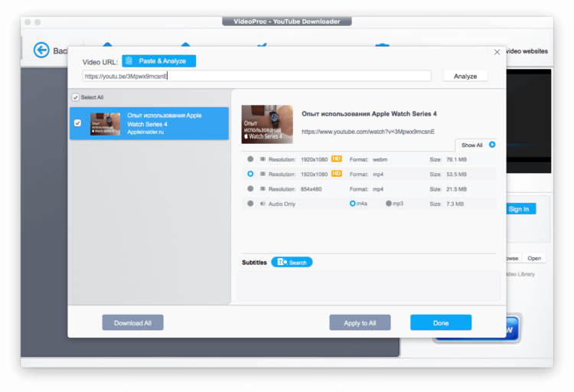The height and width of the screenshot is (392, 574).
Task: Click the speaker icon for Audio Only
Action: [263, 204]
